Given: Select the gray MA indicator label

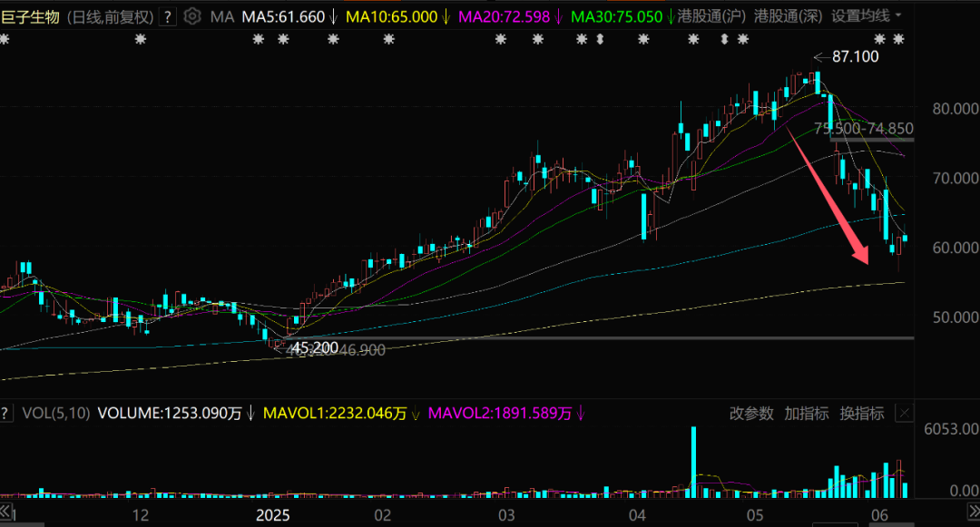Looking at the screenshot, I should (222, 17).
